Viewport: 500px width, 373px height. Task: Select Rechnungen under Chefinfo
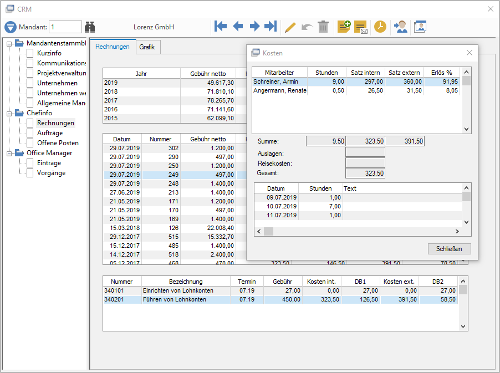click(x=56, y=123)
